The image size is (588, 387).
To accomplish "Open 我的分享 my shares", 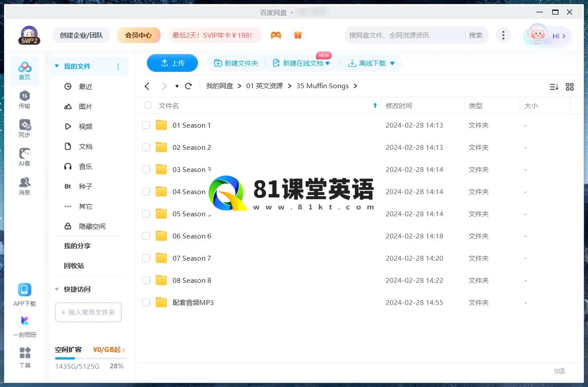I will (x=77, y=246).
